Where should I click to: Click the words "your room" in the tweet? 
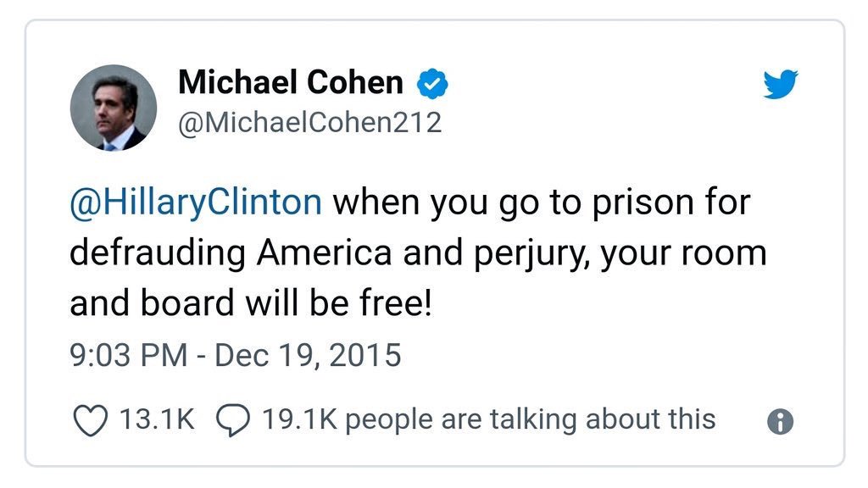[x=684, y=255]
